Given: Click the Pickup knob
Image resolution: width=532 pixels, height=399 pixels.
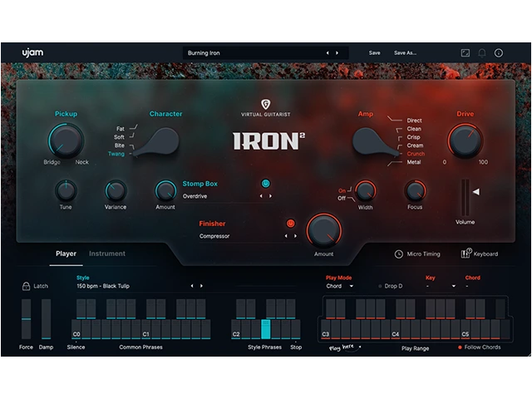Looking at the screenshot, I should (66, 140).
